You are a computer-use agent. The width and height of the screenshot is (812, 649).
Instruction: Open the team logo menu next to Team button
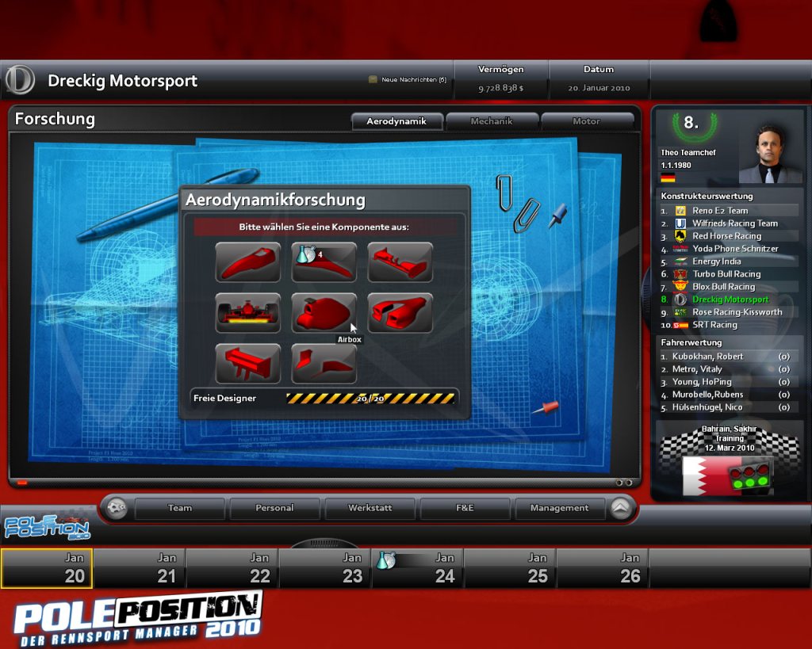point(117,508)
